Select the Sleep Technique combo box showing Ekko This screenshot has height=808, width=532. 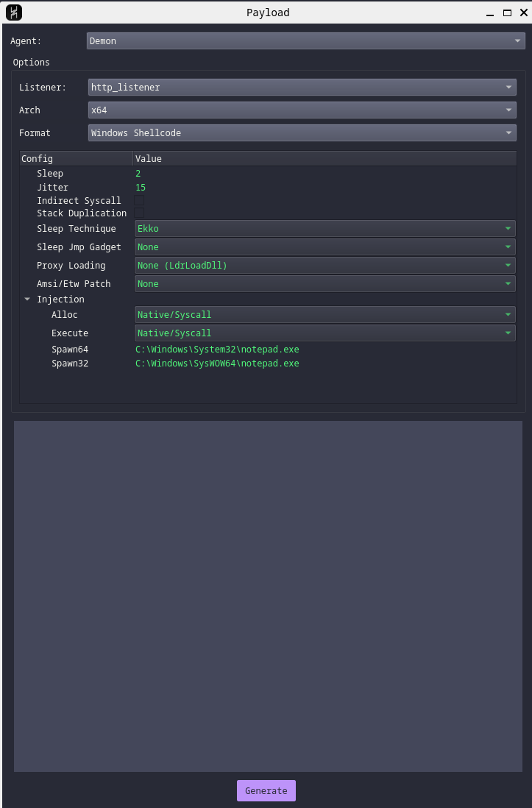(324, 228)
